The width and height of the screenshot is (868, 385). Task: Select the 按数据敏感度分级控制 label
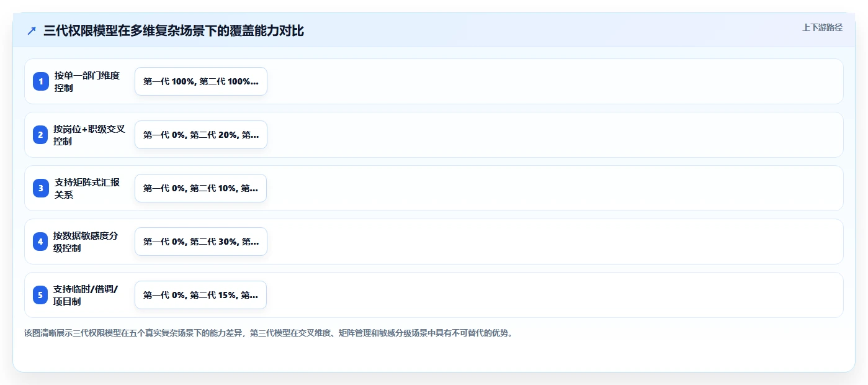pyautogui.click(x=86, y=242)
